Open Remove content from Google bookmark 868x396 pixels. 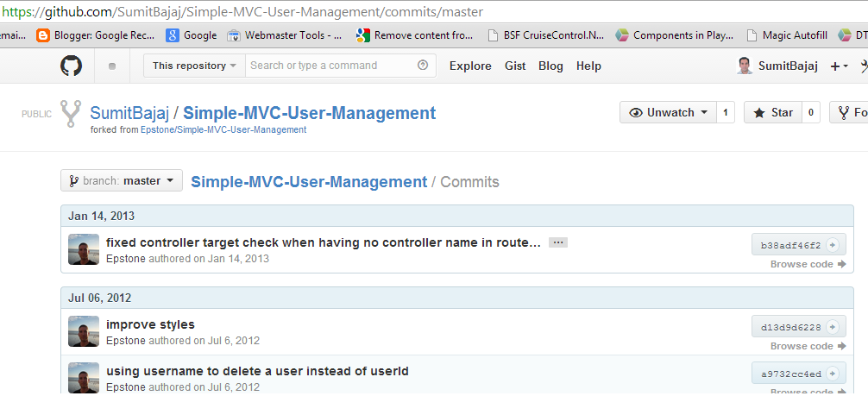pos(415,35)
